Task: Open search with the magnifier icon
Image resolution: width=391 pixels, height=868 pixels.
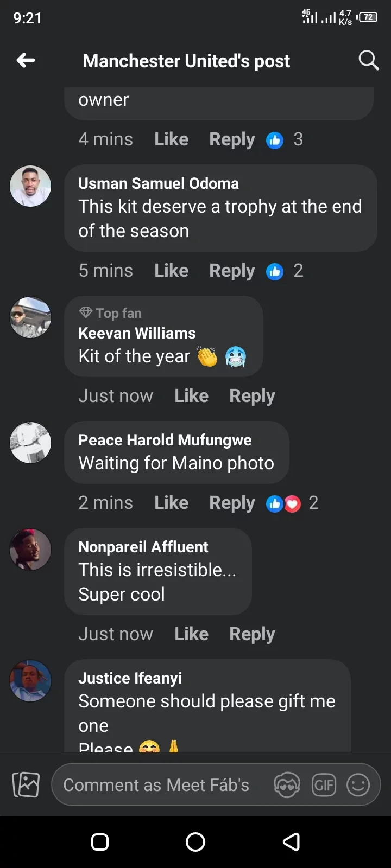Action: (x=368, y=60)
